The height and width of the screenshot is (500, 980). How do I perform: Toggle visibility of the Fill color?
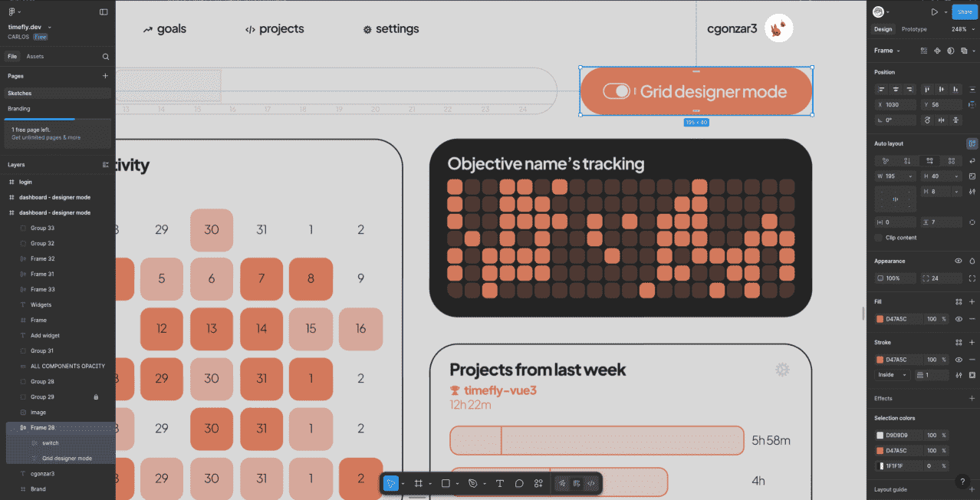959,319
